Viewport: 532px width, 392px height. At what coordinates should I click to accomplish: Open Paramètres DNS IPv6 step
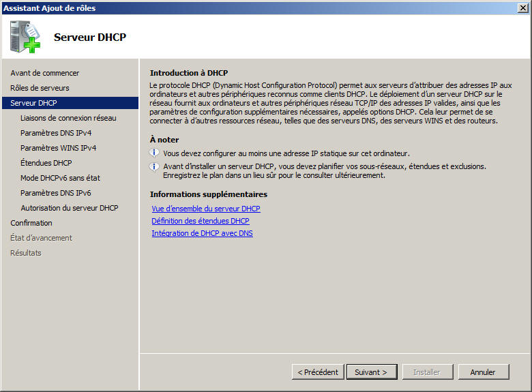point(56,193)
